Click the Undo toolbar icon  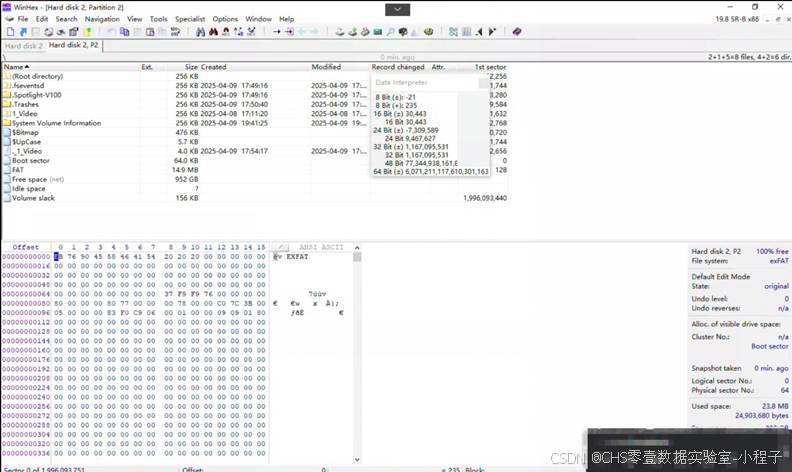(x=111, y=31)
